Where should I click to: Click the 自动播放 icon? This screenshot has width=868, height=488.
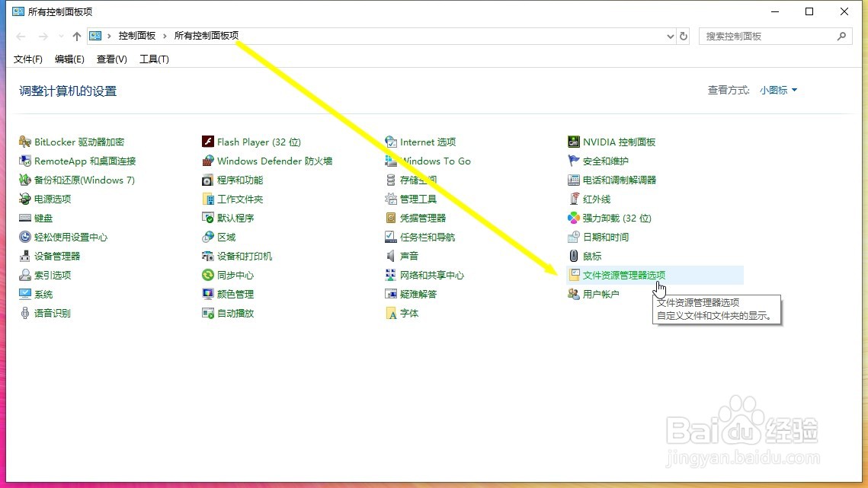pyautogui.click(x=207, y=313)
